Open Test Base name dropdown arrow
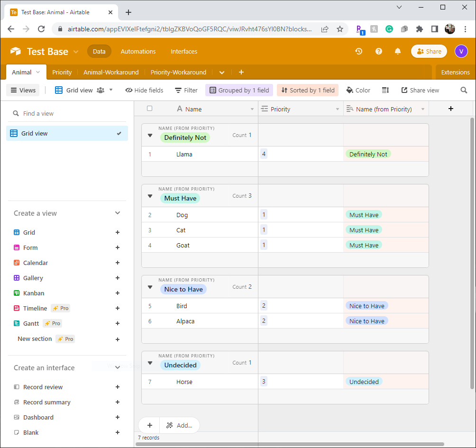 click(76, 52)
